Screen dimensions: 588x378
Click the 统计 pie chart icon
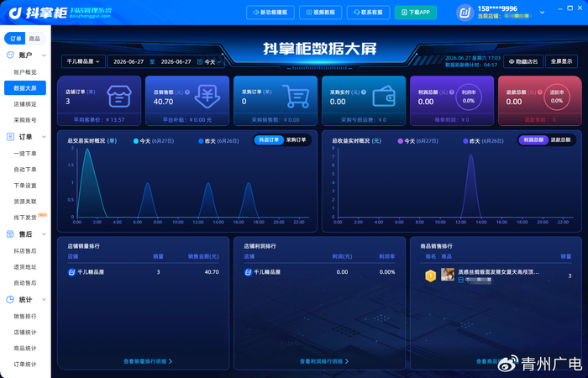click(x=10, y=300)
